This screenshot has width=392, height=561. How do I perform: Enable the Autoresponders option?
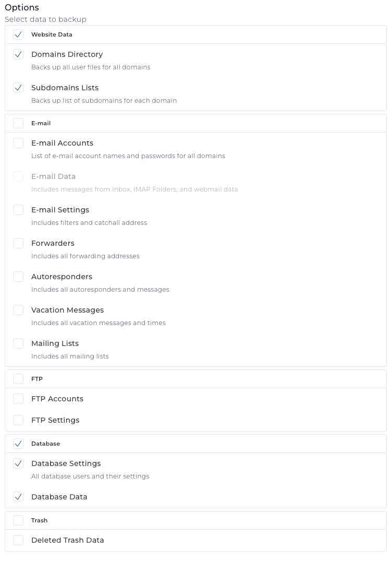18,277
